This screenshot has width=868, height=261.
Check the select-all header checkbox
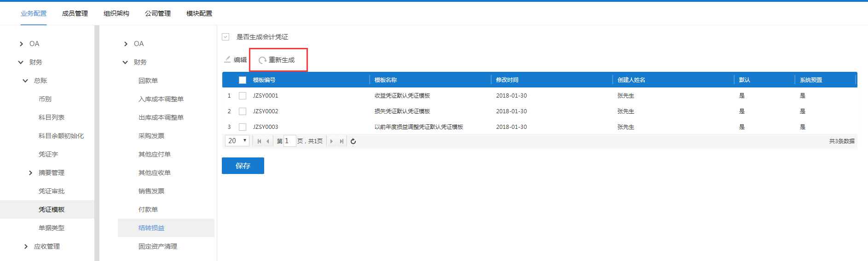[x=243, y=80]
